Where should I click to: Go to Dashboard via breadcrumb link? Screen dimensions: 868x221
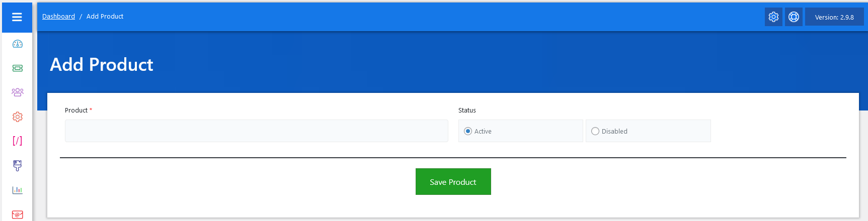click(58, 17)
